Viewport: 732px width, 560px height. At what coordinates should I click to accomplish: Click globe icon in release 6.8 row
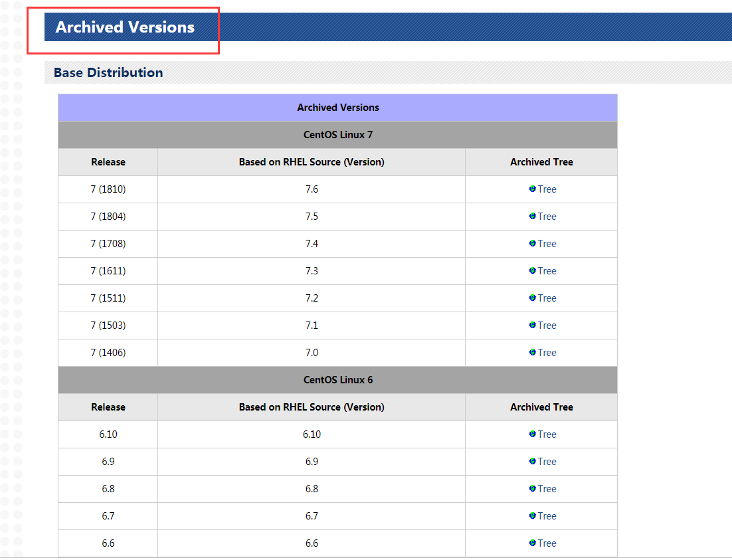point(532,488)
